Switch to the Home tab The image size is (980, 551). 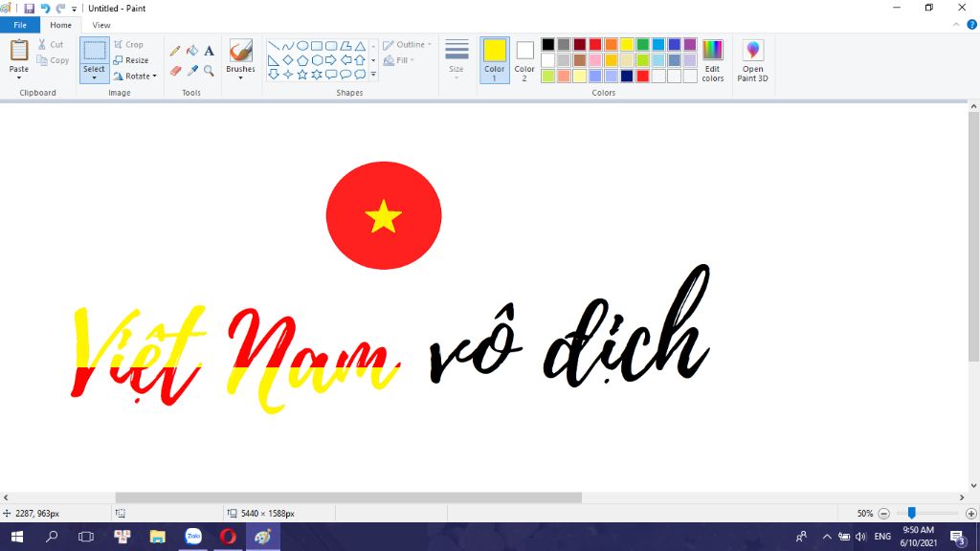coord(60,25)
